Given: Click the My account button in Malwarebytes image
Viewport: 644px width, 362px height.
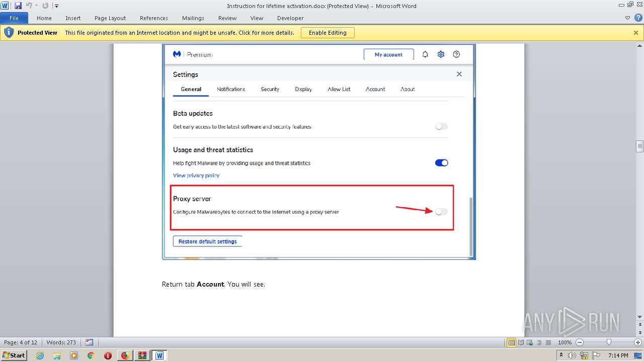Looking at the screenshot, I should pyautogui.click(x=388, y=54).
